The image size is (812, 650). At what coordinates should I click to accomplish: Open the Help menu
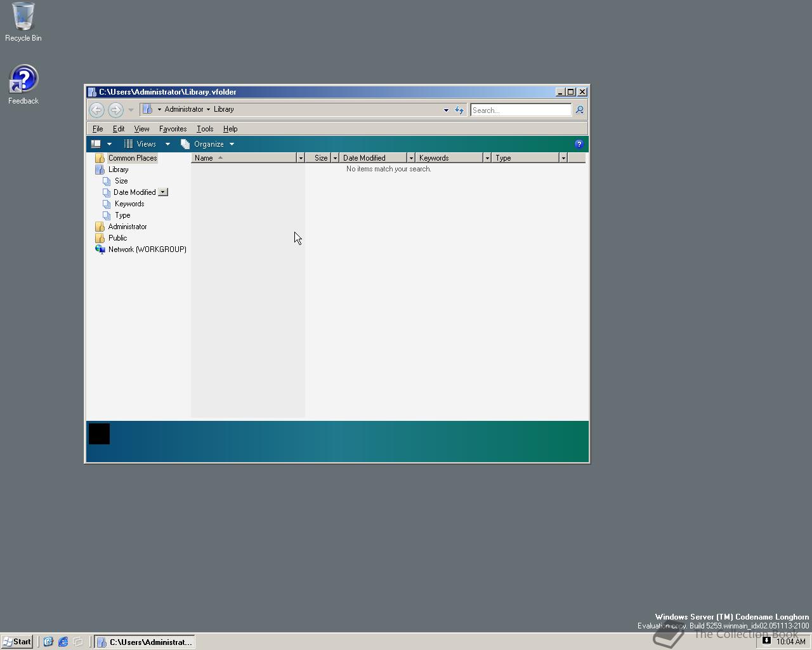[x=230, y=129]
